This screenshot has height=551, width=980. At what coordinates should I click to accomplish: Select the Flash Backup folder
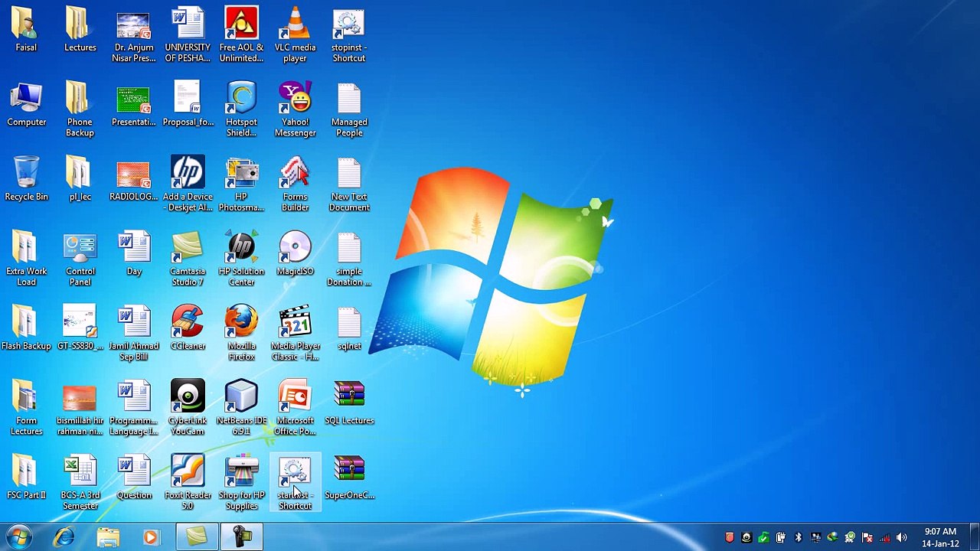pyautogui.click(x=26, y=328)
